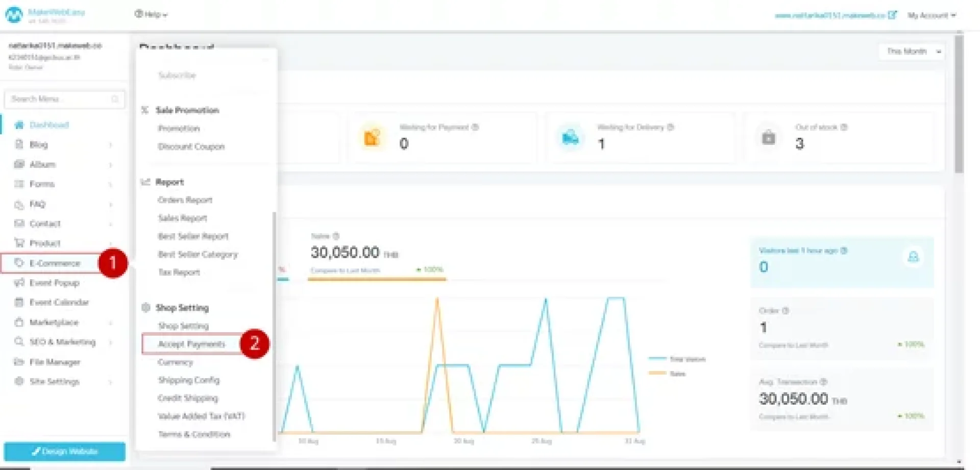
Task: Expand the My Account dropdown
Action: 931,15
